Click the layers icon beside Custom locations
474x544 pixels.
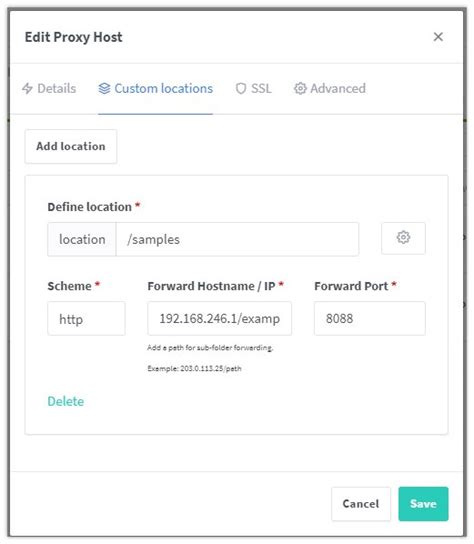click(104, 88)
